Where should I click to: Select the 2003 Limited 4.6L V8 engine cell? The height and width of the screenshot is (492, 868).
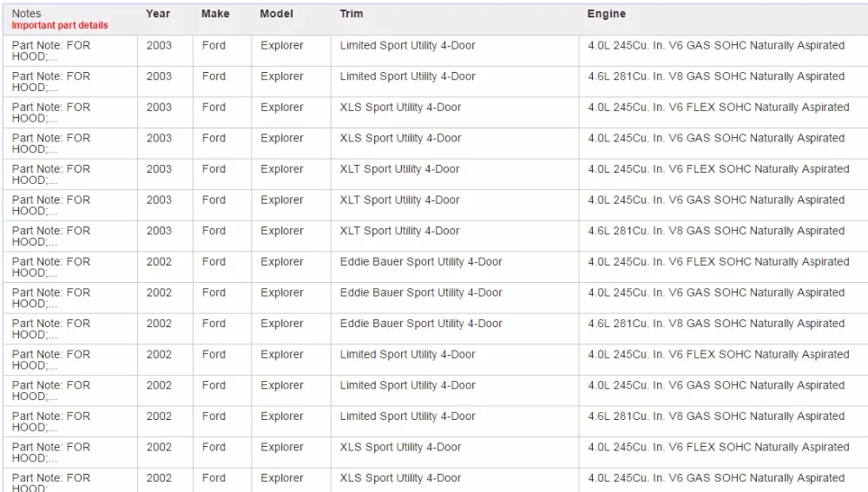tap(716, 76)
